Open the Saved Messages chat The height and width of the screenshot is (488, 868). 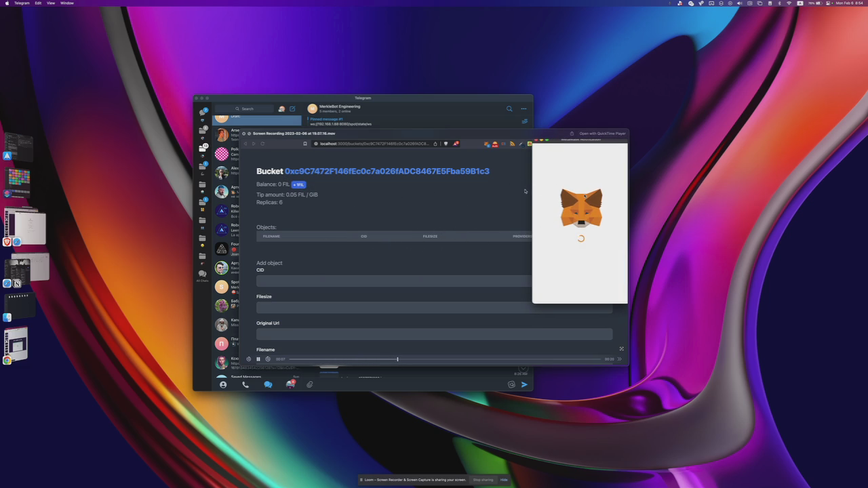pos(257,376)
